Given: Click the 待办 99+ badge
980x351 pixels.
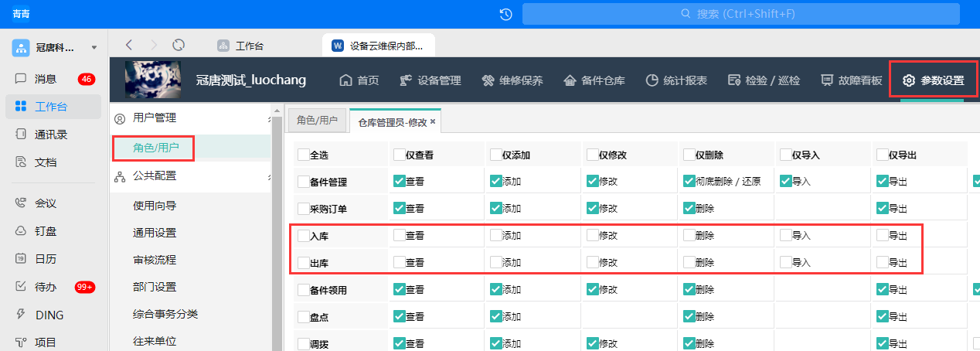Looking at the screenshot, I should pos(85,287).
